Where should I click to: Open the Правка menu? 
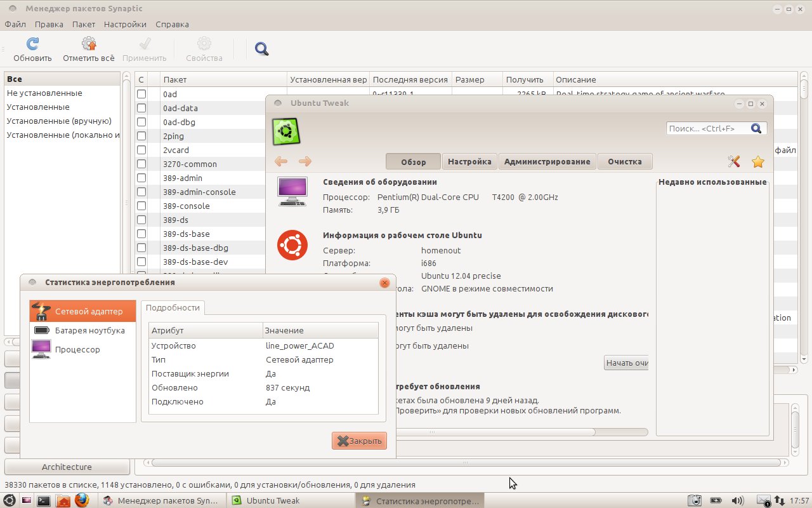click(49, 24)
